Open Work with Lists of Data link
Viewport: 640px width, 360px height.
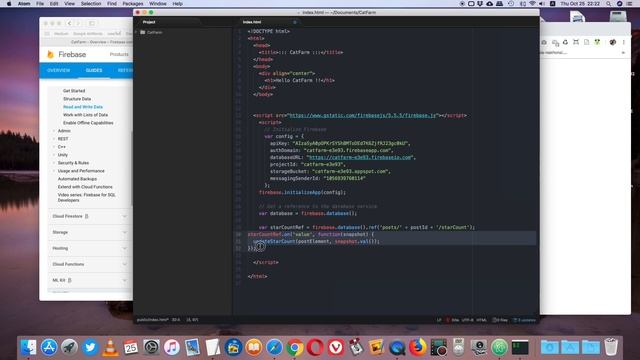[x=85, y=115]
